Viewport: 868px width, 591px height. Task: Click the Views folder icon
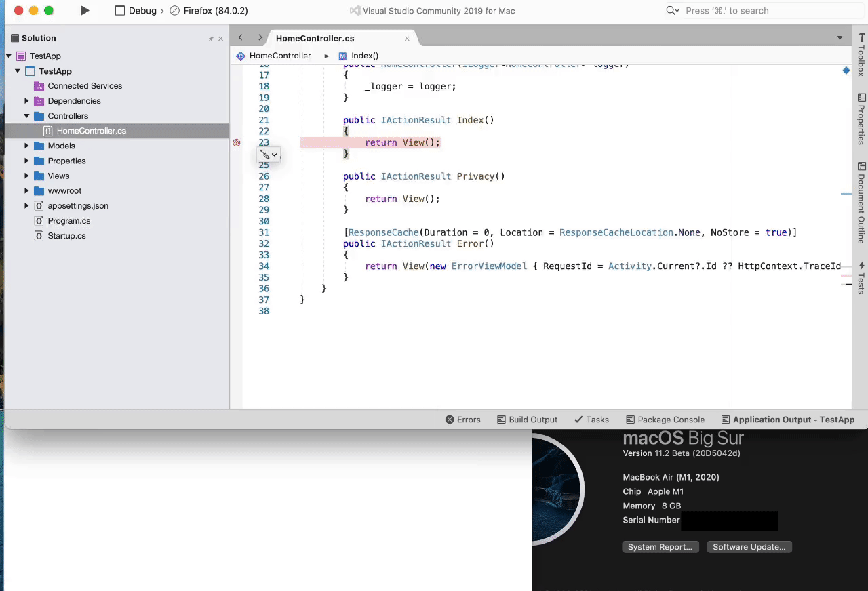click(39, 176)
